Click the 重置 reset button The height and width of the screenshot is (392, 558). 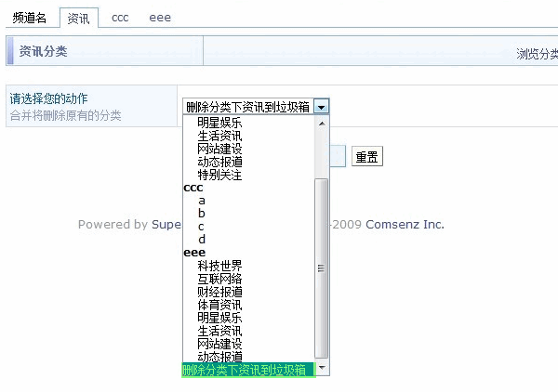coord(367,157)
